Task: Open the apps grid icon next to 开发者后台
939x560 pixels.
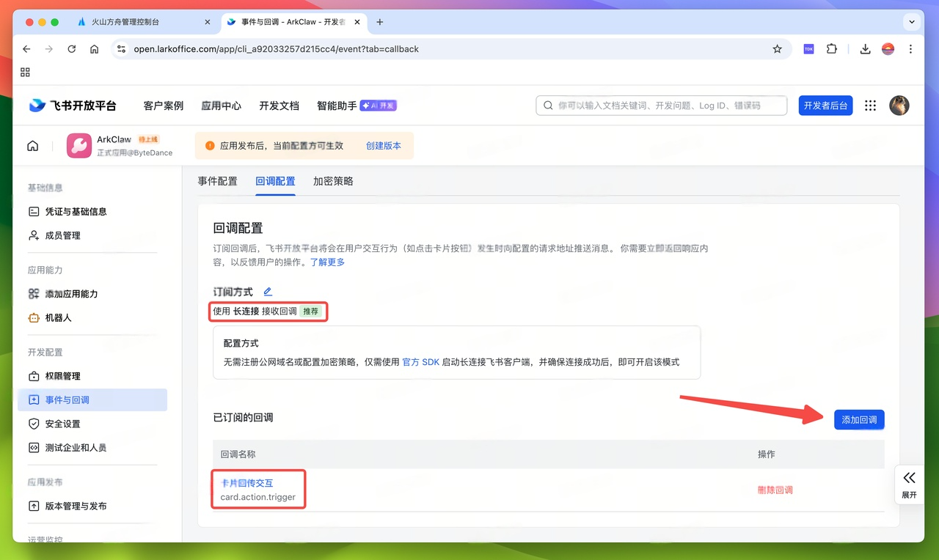Action: [870, 106]
